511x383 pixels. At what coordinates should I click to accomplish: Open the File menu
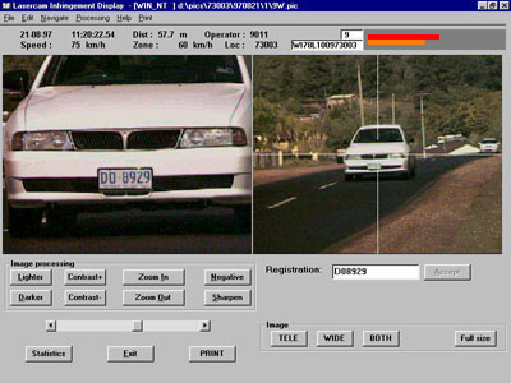tap(9, 18)
